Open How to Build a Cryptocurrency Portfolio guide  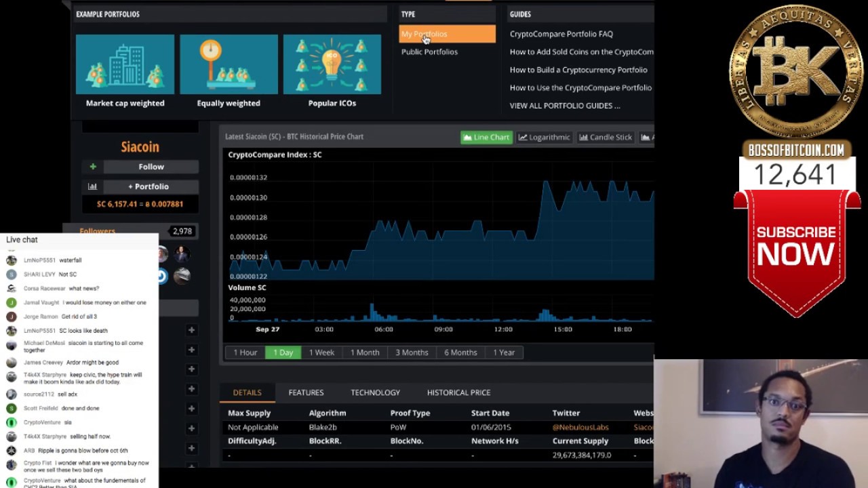click(x=578, y=70)
